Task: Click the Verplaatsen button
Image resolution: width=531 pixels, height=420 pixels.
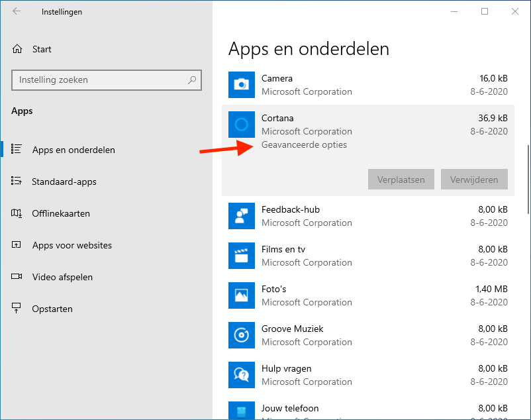Action: coord(401,180)
